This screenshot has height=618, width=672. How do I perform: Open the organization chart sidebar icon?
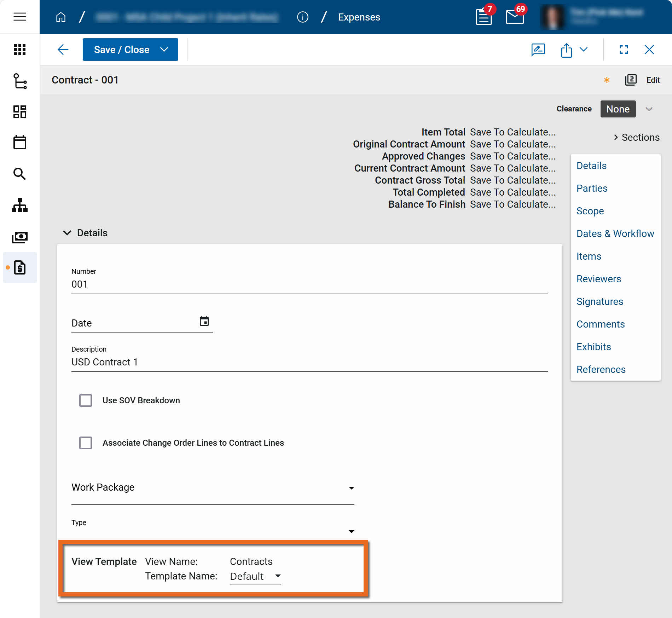20,205
